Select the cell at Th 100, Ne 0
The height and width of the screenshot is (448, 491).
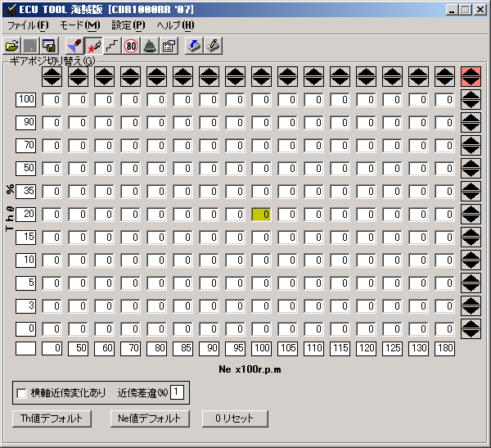[52, 100]
